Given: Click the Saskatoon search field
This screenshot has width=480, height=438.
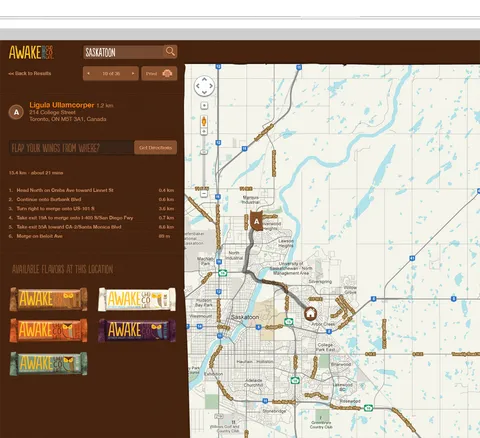Looking at the screenshot, I should 123,52.
